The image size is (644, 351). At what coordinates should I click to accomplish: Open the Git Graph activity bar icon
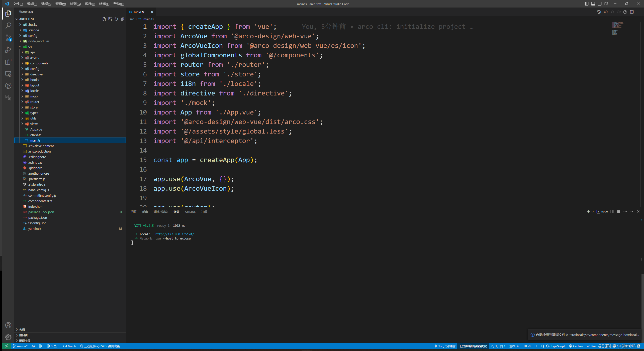click(8, 86)
